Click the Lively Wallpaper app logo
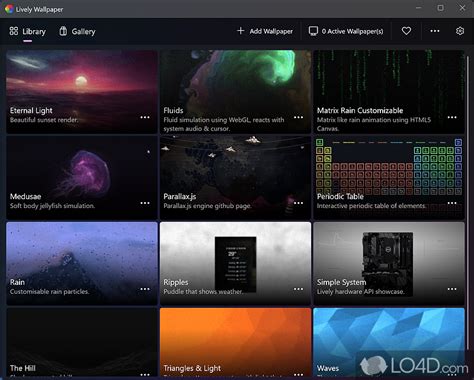Image resolution: width=474 pixels, height=380 pixels. tap(9, 9)
